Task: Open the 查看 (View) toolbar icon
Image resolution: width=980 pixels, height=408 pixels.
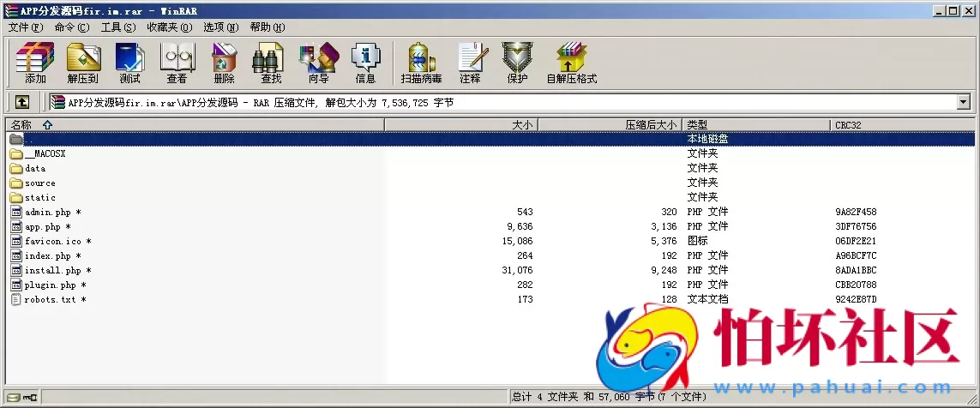Action: point(177,63)
